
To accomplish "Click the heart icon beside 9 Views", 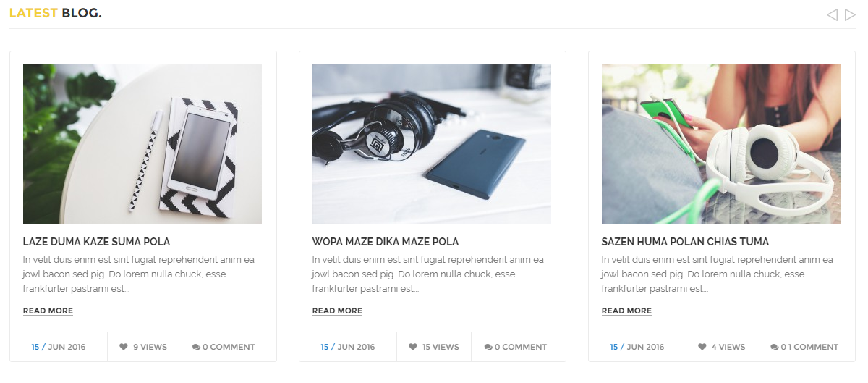I will point(124,347).
